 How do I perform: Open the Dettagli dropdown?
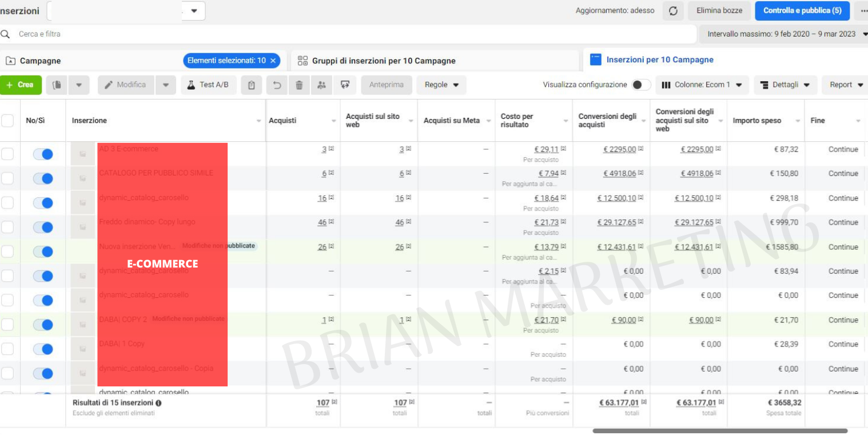point(785,85)
